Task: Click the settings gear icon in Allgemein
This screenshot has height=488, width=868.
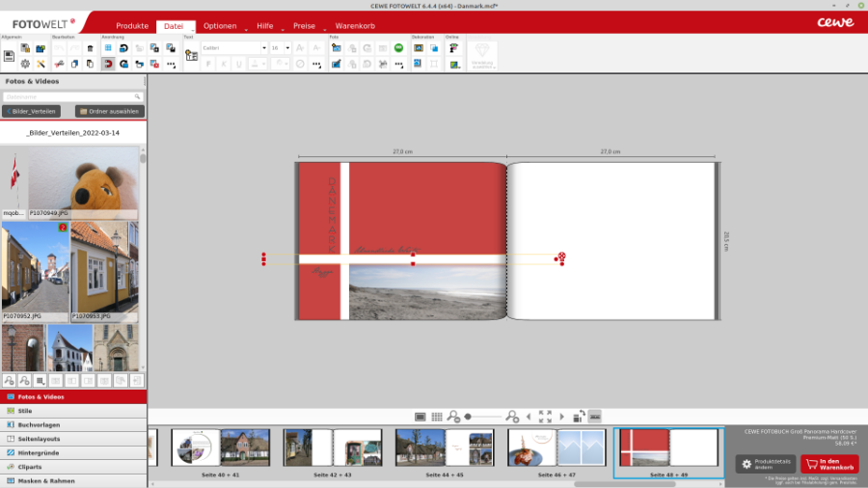Action: click(25, 64)
